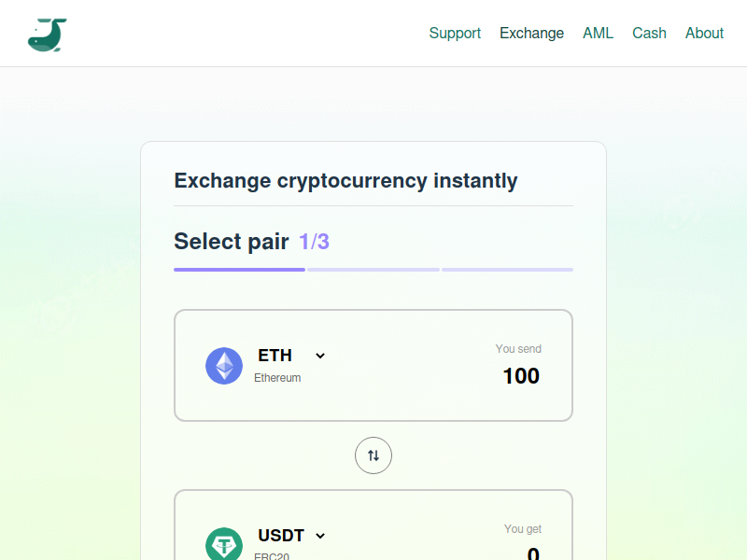Click the You send amount field
The height and width of the screenshot is (560, 747).
click(521, 376)
